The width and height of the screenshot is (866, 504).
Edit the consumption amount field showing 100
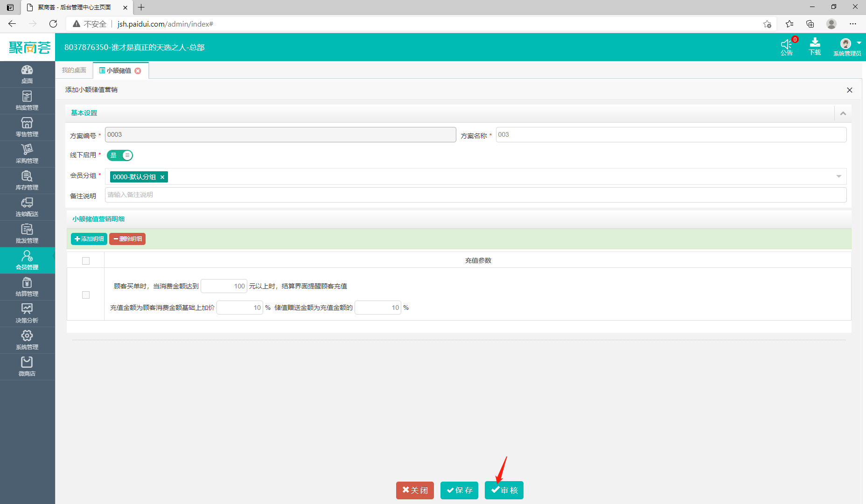pos(224,286)
